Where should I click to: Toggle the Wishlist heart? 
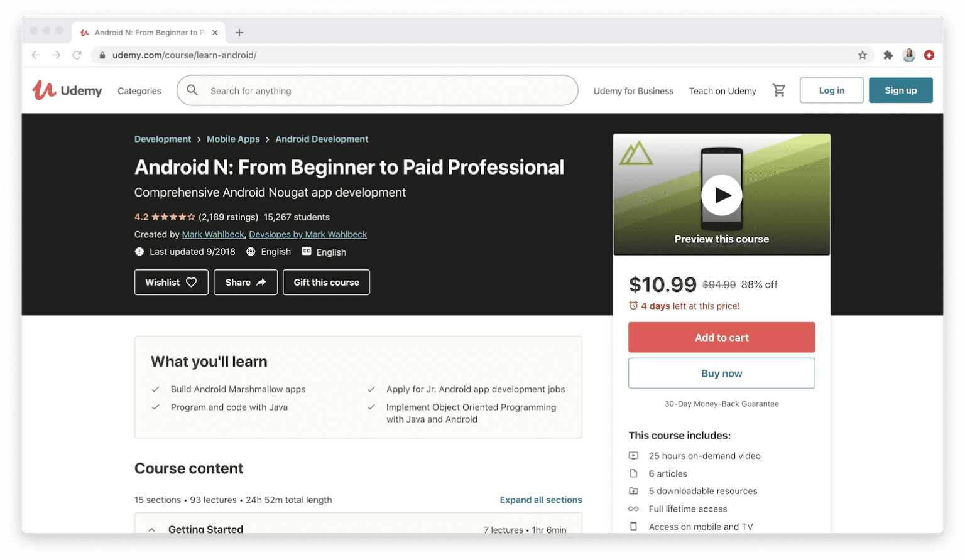[190, 282]
